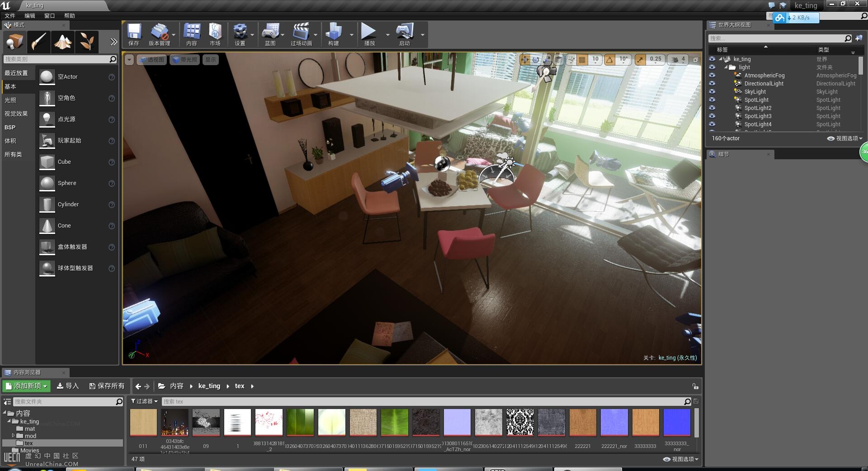Select the 222221 wood texture thumbnail
Image resolution: width=868 pixels, height=471 pixels.
tap(583, 423)
